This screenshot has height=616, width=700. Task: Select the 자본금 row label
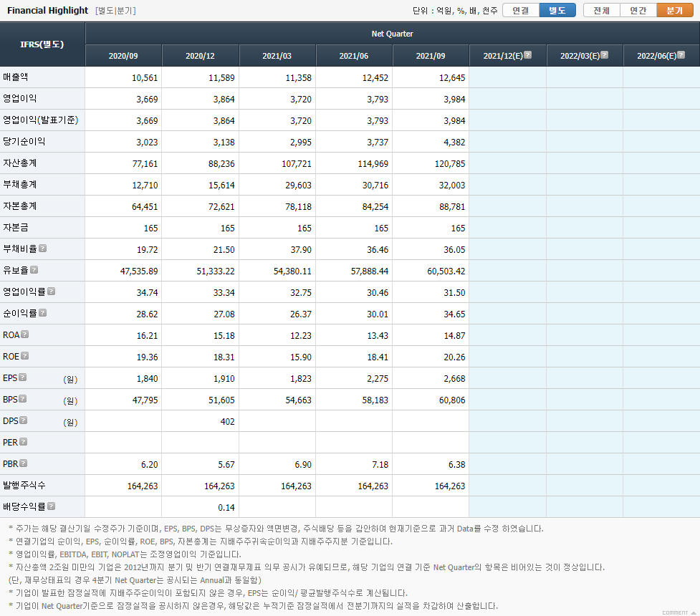(16, 227)
